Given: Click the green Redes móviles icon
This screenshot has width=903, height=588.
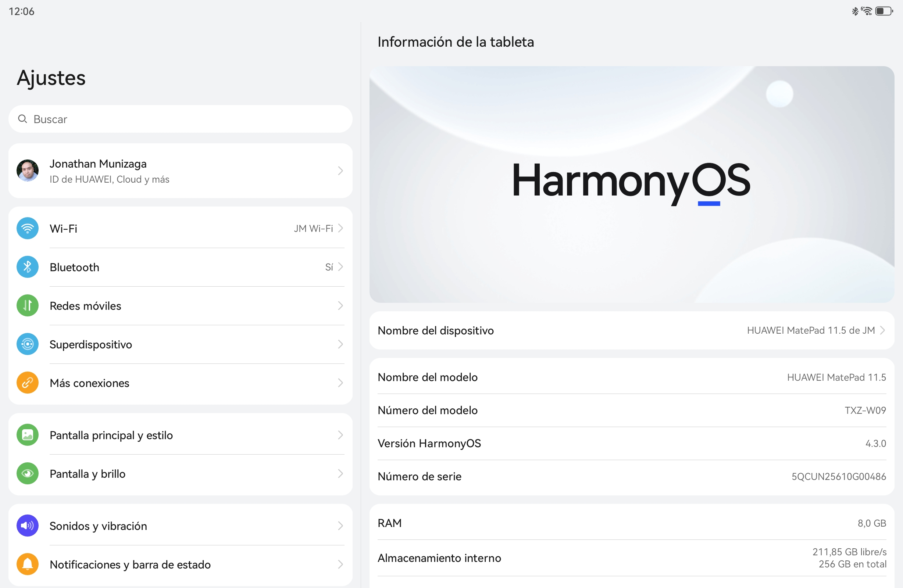Looking at the screenshot, I should [27, 306].
